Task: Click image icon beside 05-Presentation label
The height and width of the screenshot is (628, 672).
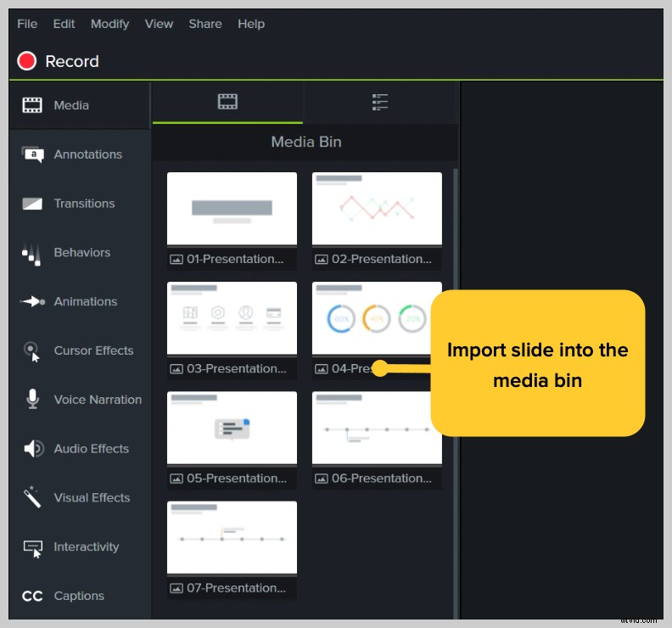Action: point(176,479)
